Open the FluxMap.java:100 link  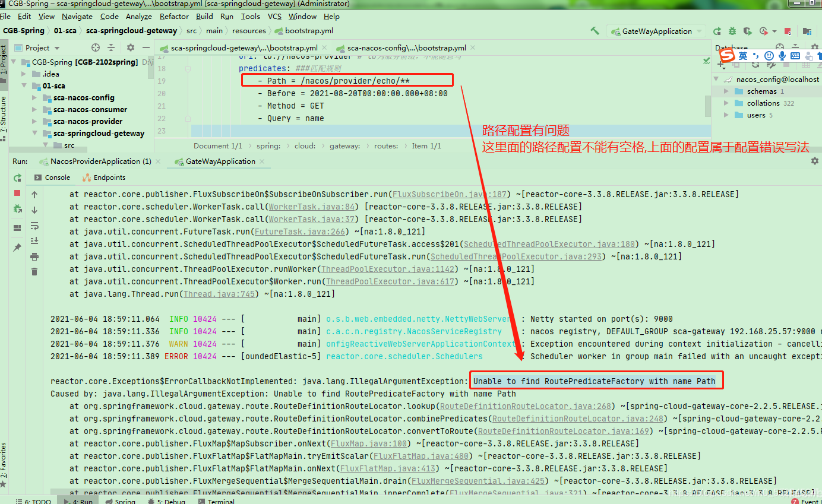click(368, 443)
